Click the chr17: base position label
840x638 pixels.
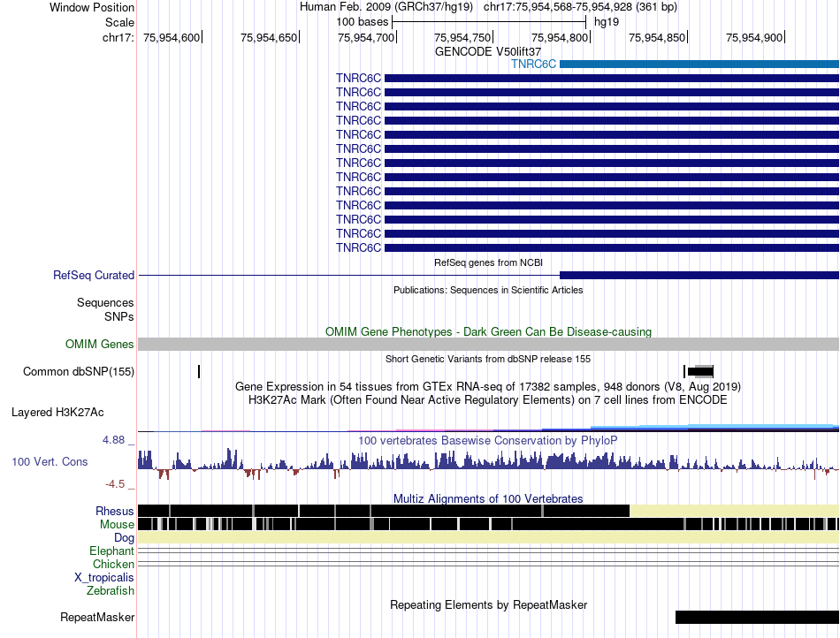[118, 37]
